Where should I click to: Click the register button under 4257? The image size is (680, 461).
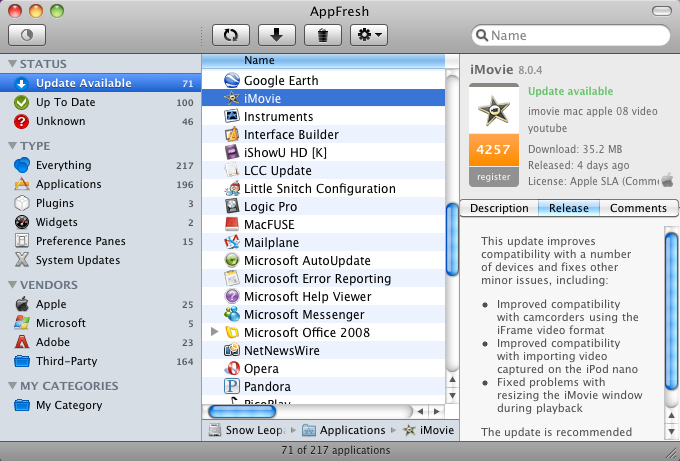494,177
